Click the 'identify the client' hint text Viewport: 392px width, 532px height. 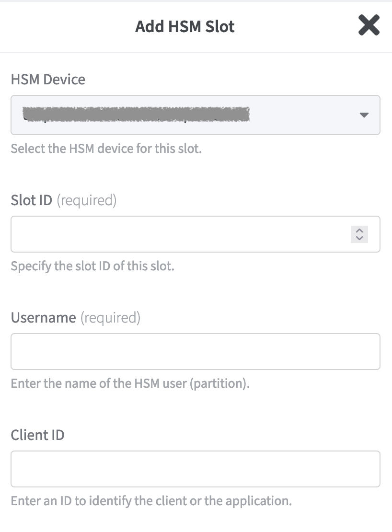click(151, 501)
